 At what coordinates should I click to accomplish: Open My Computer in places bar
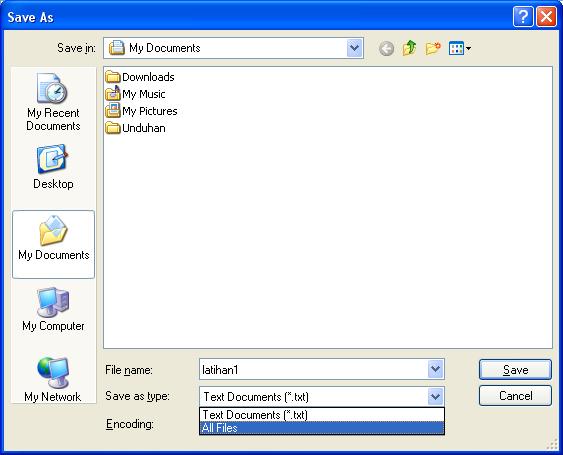pyautogui.click(x=53, y=309)
